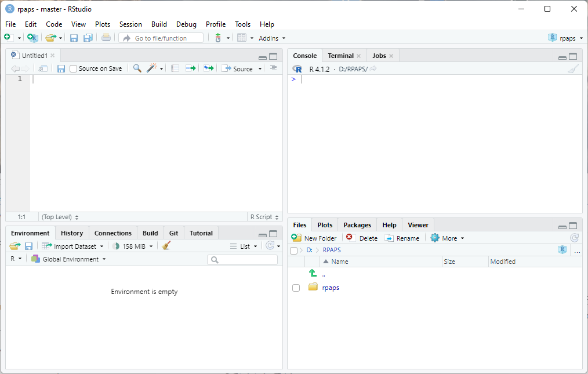The image size is (588, 374).
Task: Browse folders with the ellipsis button
Action: click(577, 250)
